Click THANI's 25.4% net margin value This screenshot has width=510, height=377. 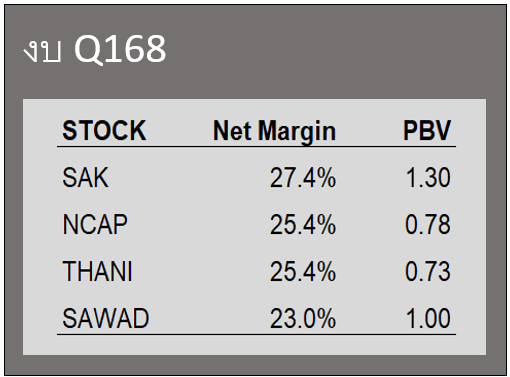pyautogui.click(x=303, y=272)
